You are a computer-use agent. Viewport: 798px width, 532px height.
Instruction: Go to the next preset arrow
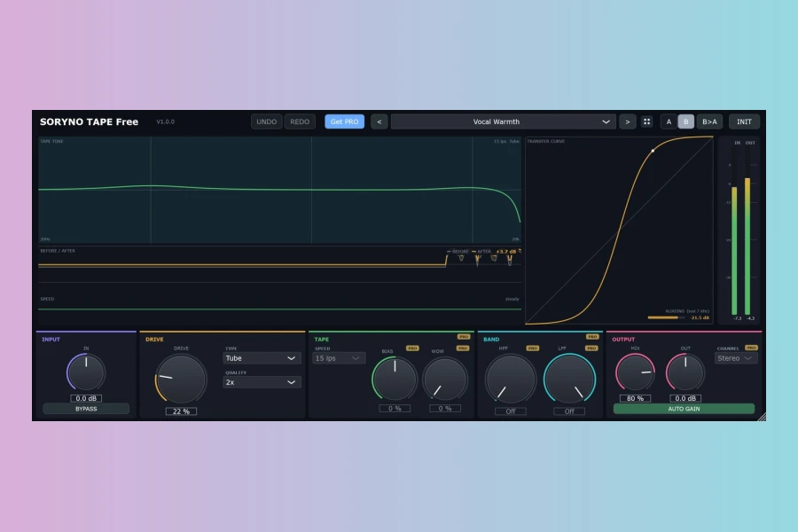628,121
